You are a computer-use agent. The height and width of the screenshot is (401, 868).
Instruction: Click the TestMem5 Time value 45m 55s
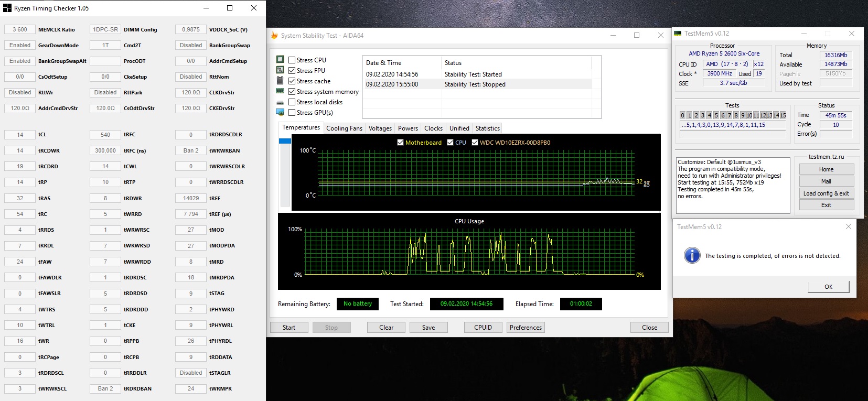point(836,115)
